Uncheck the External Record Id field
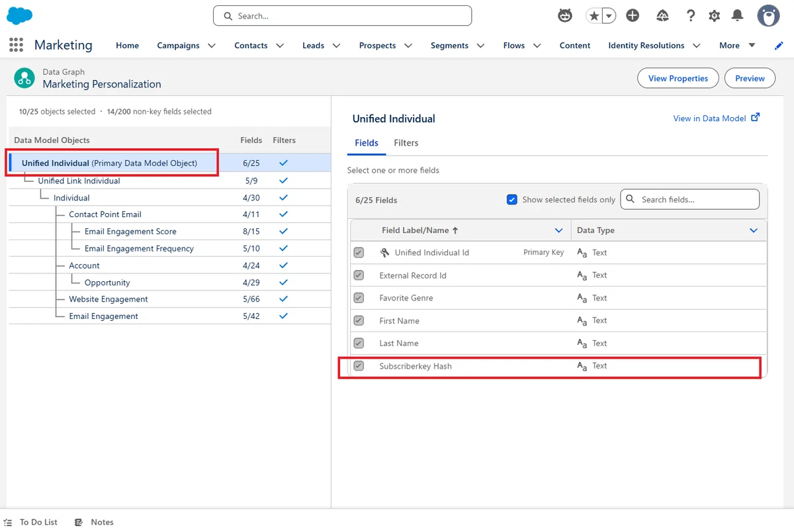Image resolution: width=794 pixels, height=532 pixels. [x=359, y=275]
